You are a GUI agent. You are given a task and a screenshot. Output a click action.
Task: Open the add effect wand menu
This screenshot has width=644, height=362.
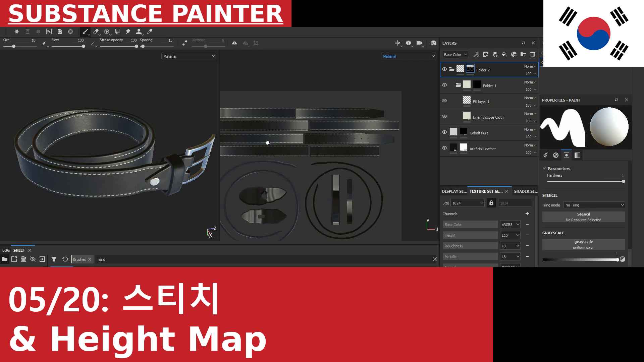476,54
